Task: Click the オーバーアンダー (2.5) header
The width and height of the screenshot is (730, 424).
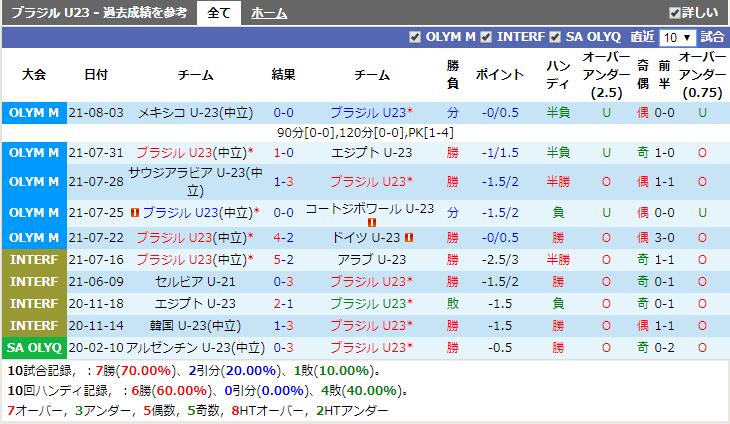Action: [606, 74]
